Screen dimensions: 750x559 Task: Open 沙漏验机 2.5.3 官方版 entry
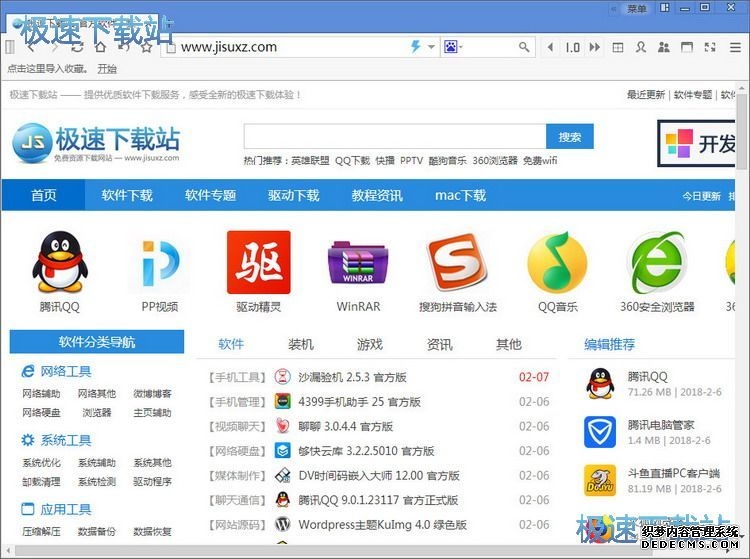(353, 377)
